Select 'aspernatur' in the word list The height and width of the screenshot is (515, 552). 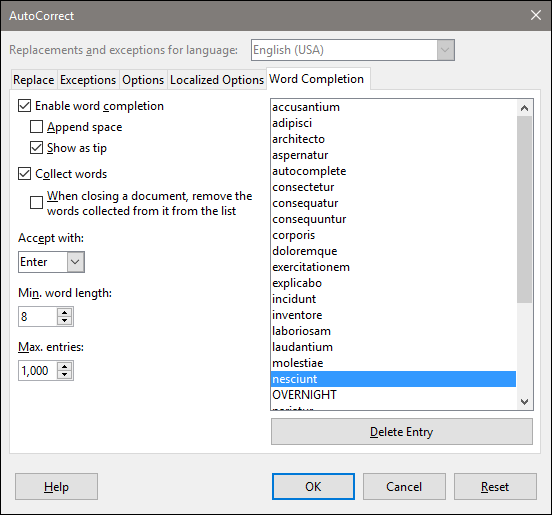click(x=393, y=155)
